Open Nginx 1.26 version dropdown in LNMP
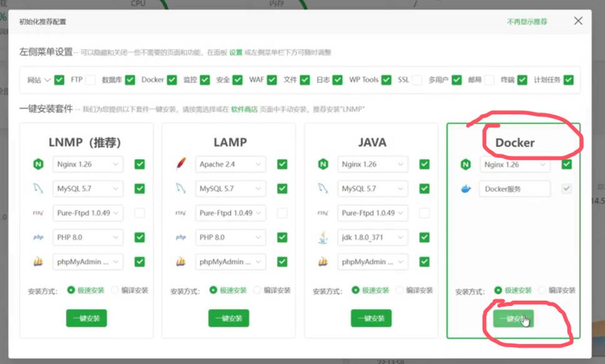 coord(87,164)
